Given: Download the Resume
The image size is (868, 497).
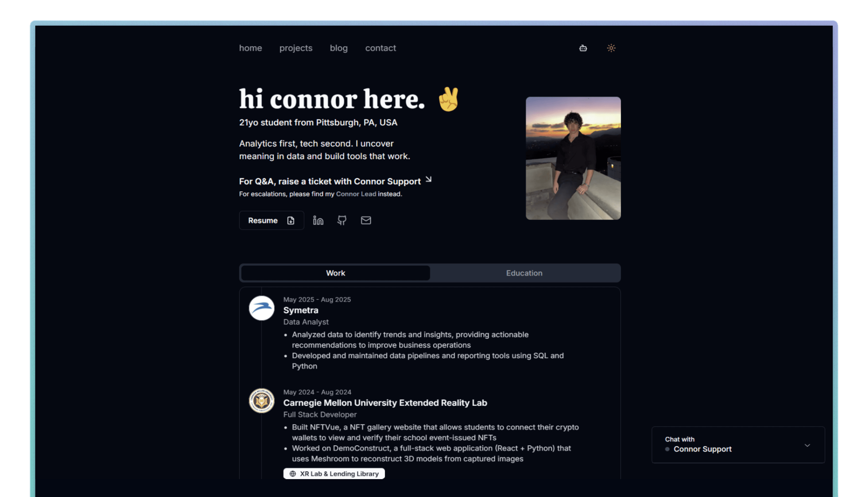Looking at the screenshot, I should tap(272, 221).
